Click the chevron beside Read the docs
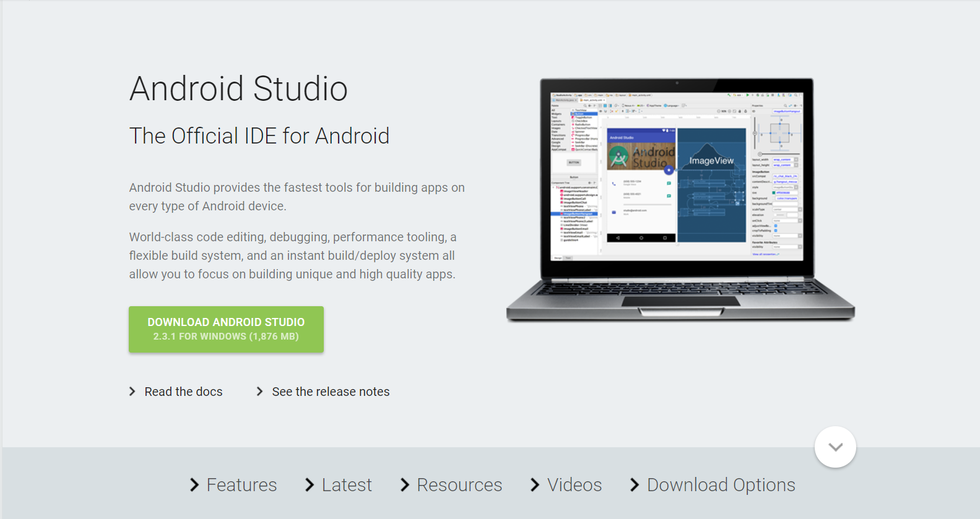Screen dimensions: 980x519 pyautogui.click(x=132, y=392)
